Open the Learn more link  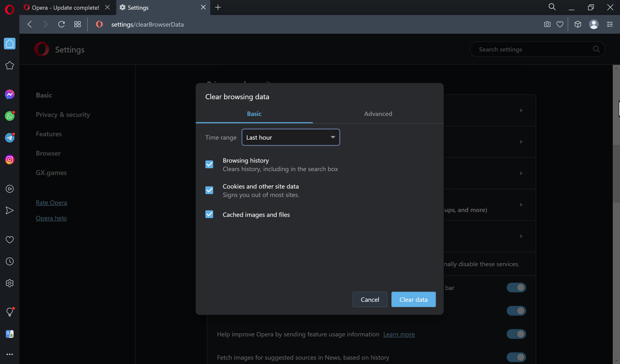coord(399,334)
